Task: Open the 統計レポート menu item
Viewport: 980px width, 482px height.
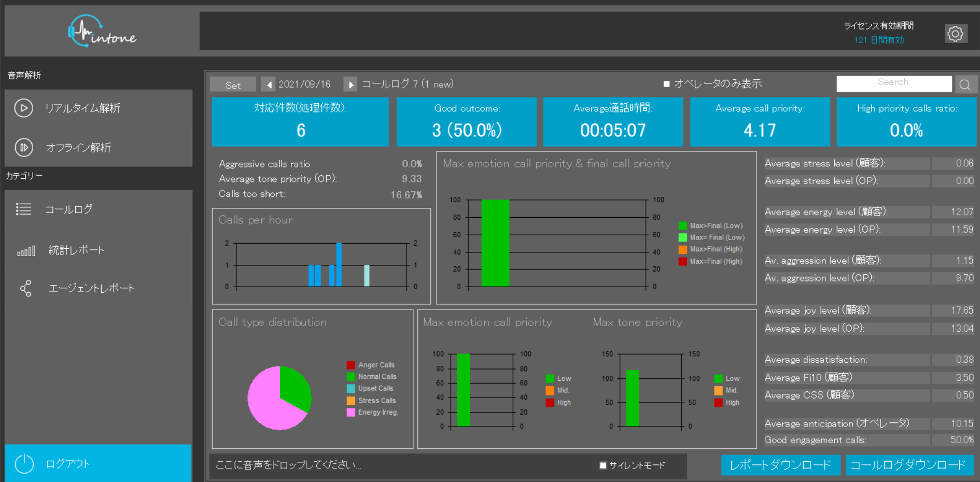Action: tap(76, 250)
